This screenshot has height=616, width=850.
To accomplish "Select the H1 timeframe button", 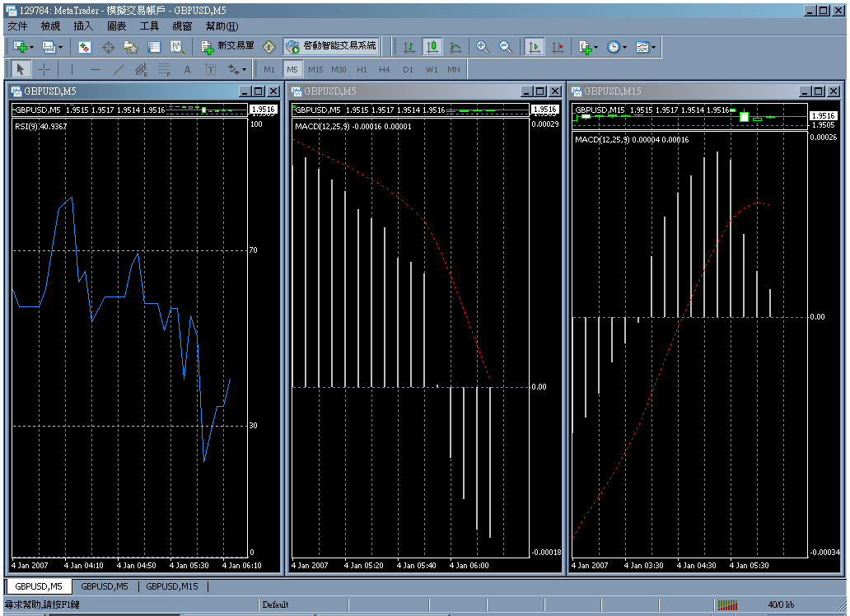I will pos(362,69).
